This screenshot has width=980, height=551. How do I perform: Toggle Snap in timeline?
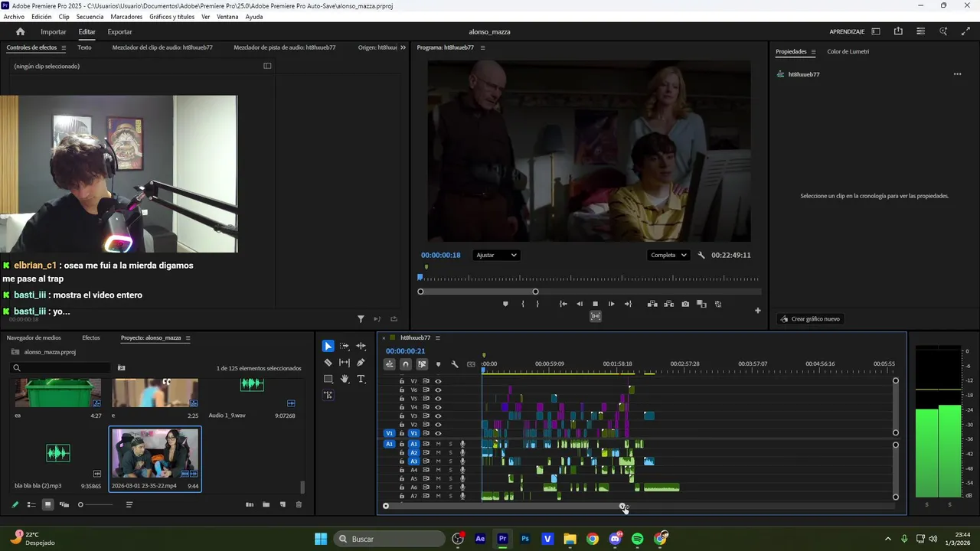406,364
